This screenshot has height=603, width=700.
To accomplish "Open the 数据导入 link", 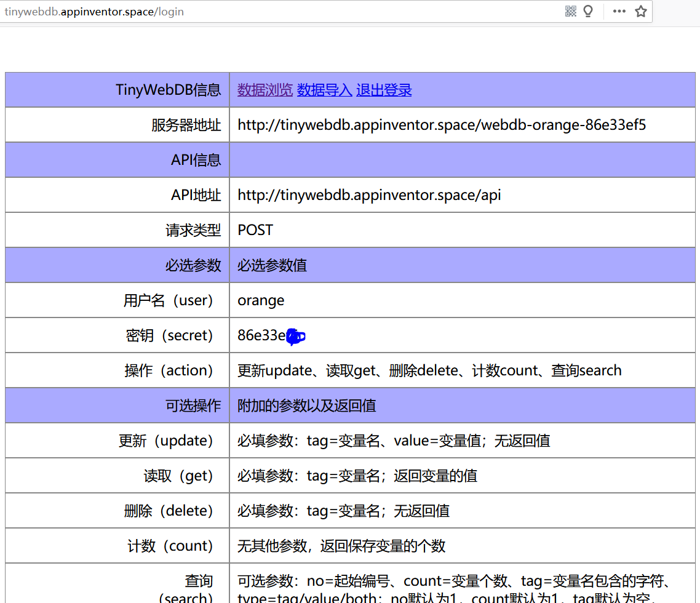I will tap(325, 90).
